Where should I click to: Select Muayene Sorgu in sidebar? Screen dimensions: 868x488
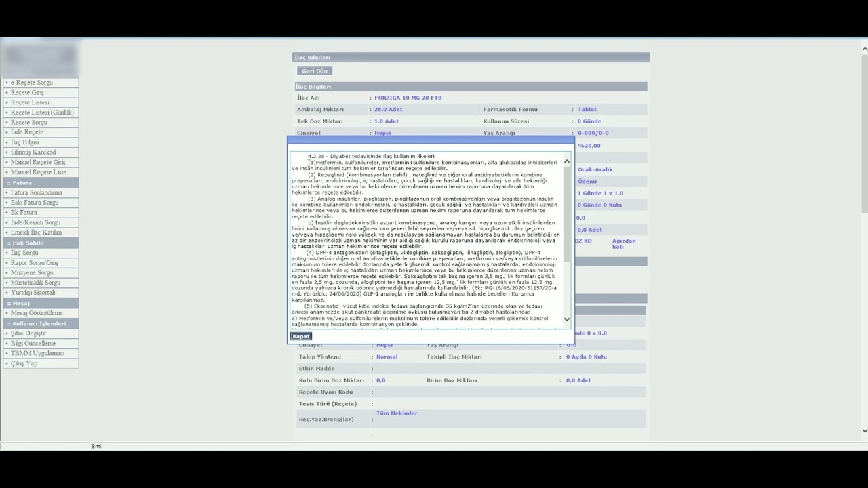(x=32, y=273)
